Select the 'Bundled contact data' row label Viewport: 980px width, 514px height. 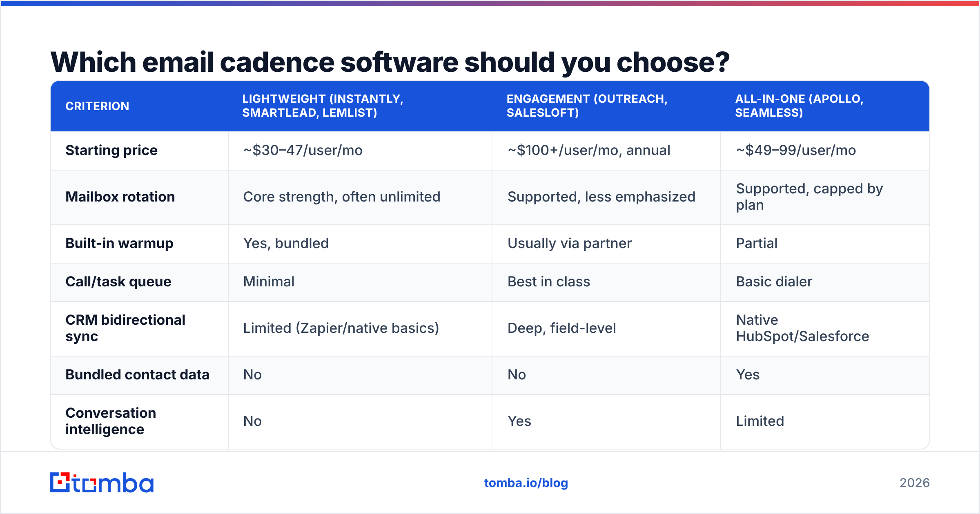[x=137, y=374]
